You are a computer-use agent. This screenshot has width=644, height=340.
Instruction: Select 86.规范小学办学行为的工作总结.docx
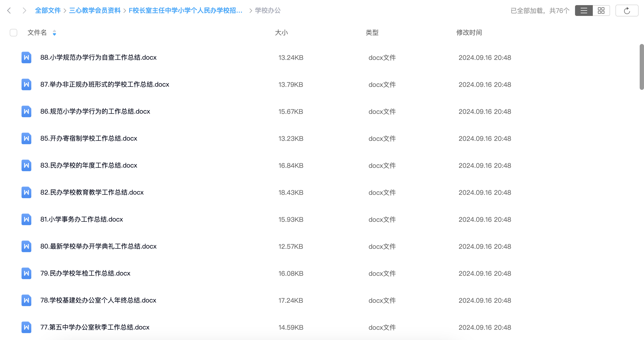point(95,111)
